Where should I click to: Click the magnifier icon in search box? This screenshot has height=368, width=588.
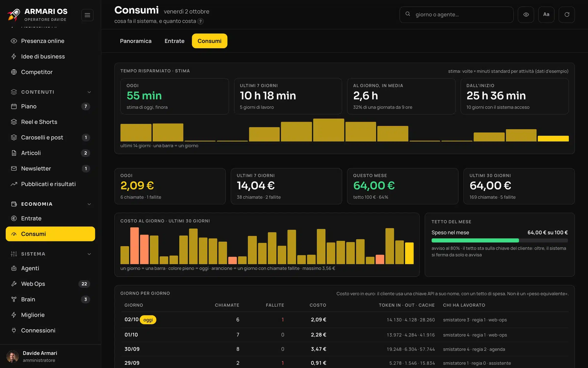click(408, 14)
